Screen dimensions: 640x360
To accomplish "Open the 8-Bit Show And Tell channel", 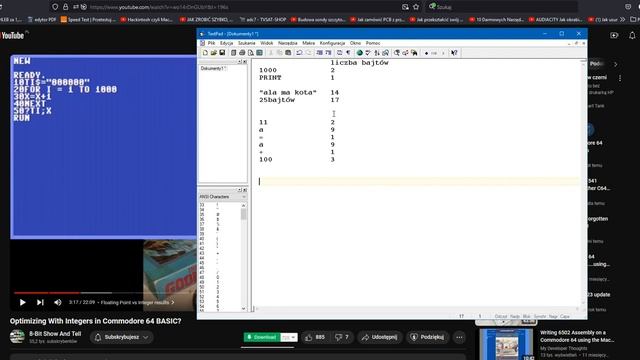I will 55,334.
